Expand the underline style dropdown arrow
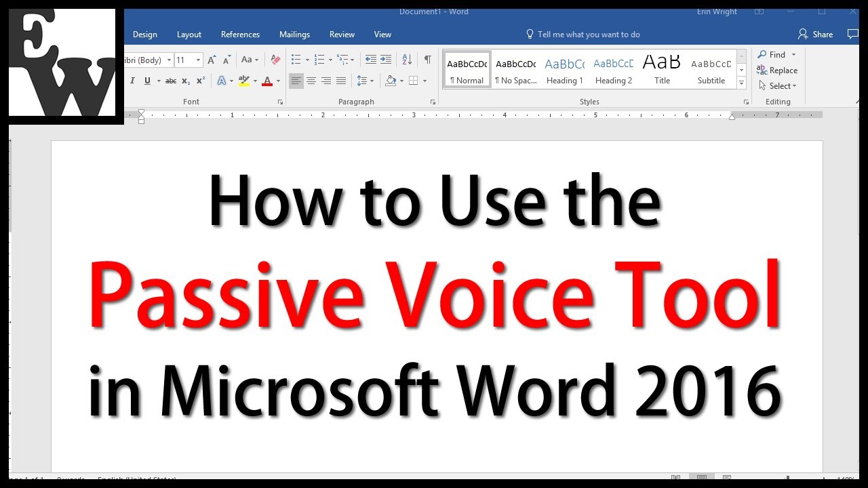 pos(159,81)
